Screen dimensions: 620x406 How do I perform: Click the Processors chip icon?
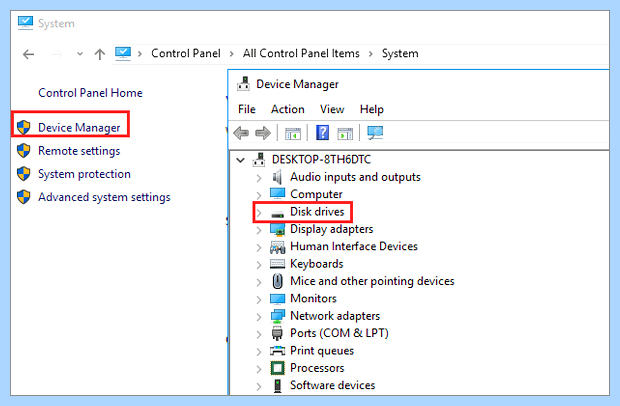tap(278, 368)
